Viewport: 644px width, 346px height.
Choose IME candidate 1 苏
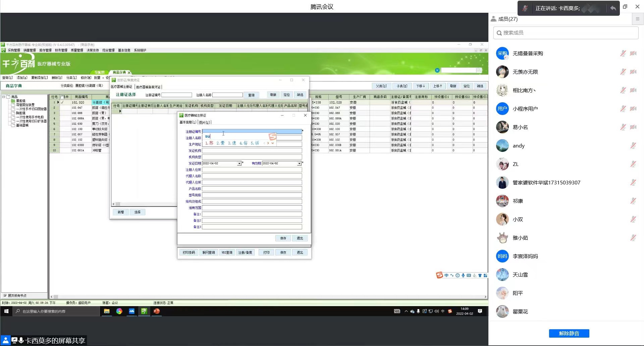pyautogui.click(x=209, y=143)
